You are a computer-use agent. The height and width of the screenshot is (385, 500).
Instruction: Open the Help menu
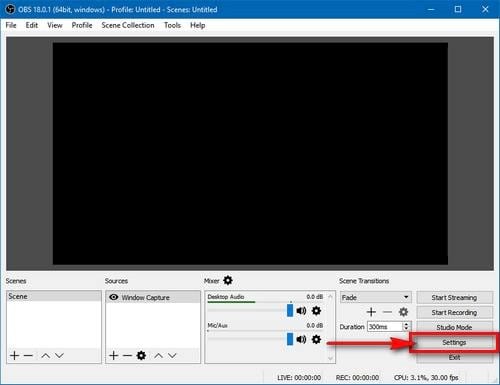(198, 25)
